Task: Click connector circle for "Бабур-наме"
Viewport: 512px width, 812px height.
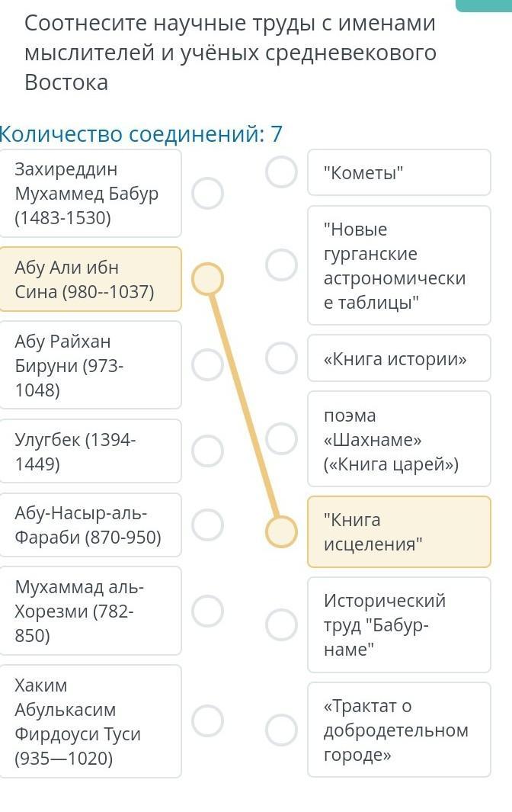Action: coord(282,624)
